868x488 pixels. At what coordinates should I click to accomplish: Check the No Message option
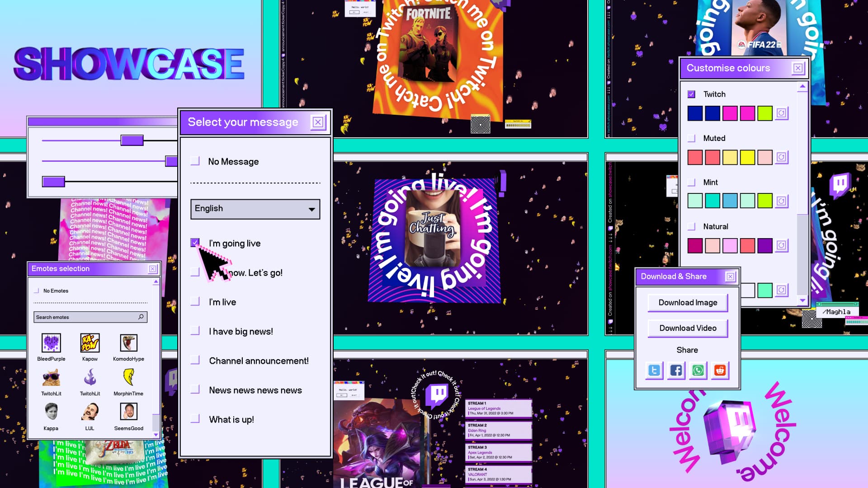[x=195, y=161]
